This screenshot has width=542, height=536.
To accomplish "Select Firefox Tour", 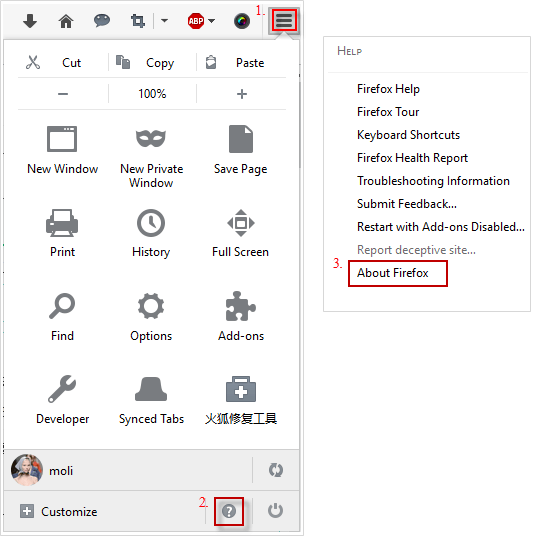I will coord(388,112).
